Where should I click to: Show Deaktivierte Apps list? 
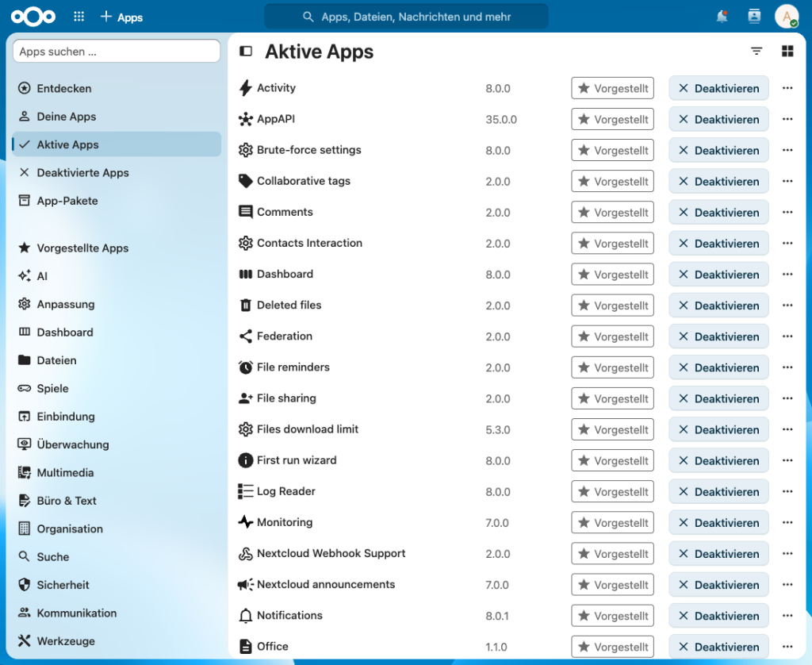click(x=117, y=172)
